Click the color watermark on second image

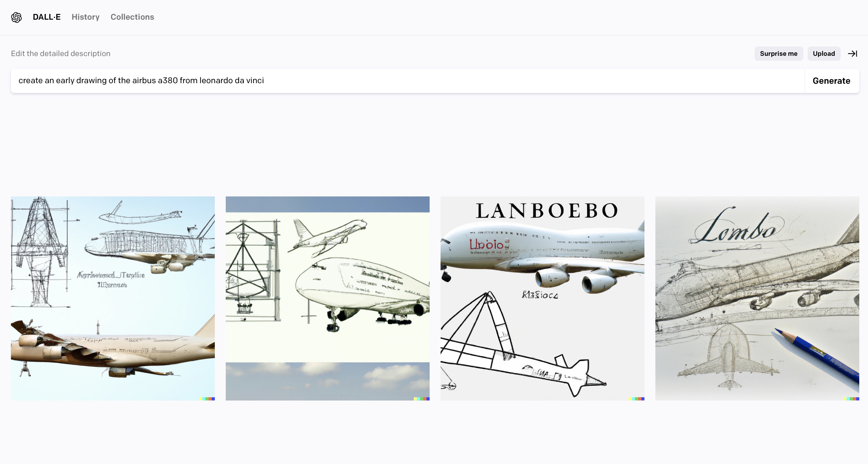coord(421,399)
